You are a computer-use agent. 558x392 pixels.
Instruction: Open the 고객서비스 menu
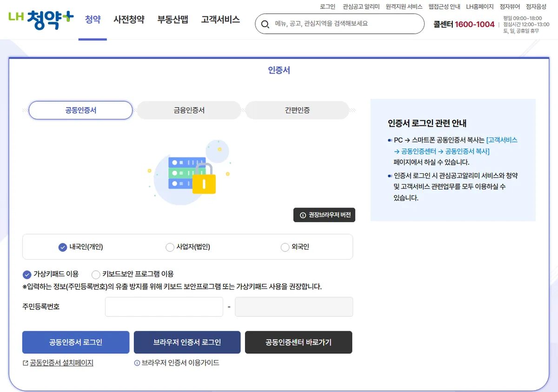[220, 20]
